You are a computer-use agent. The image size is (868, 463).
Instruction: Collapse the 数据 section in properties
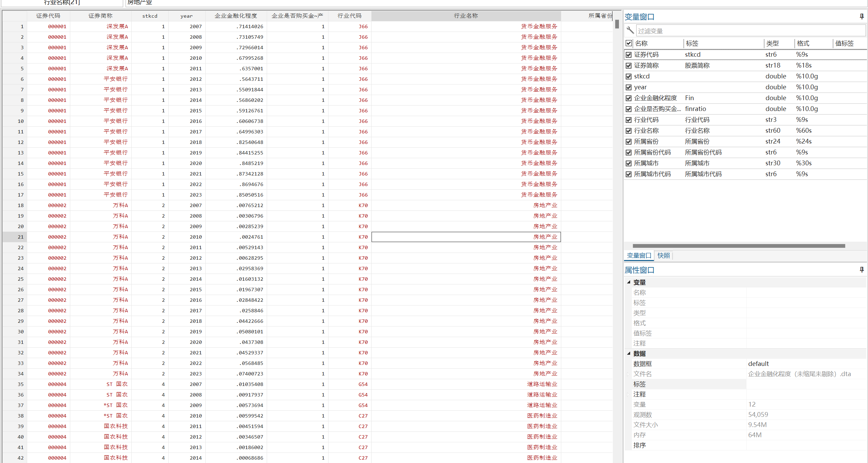click(x=629, y=353)
